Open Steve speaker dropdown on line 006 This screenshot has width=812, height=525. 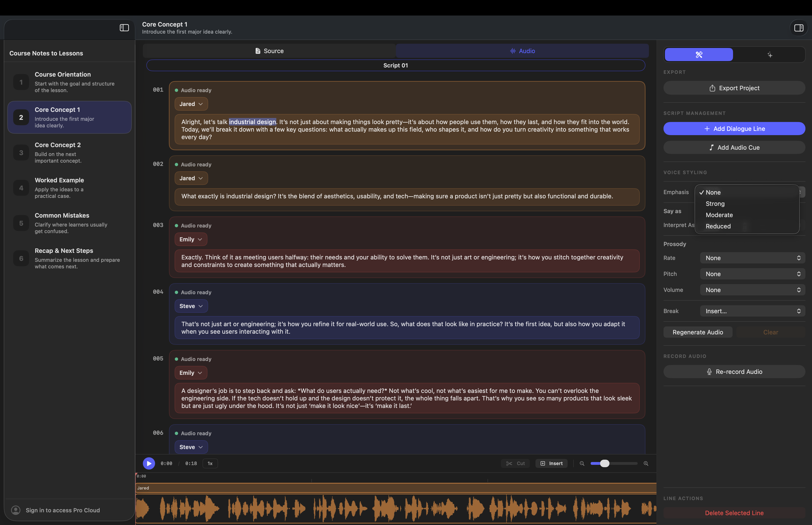(191, 447)
